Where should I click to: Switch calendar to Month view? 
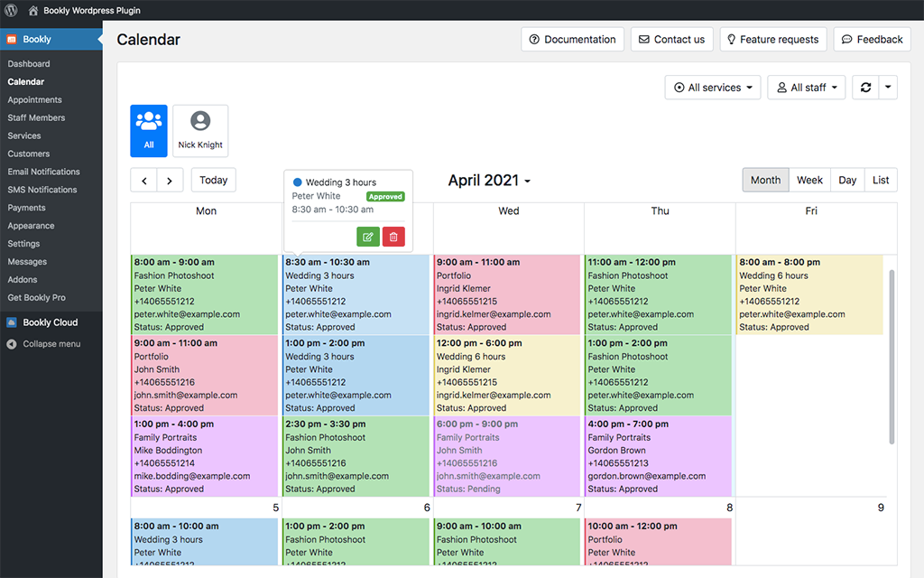765,180
